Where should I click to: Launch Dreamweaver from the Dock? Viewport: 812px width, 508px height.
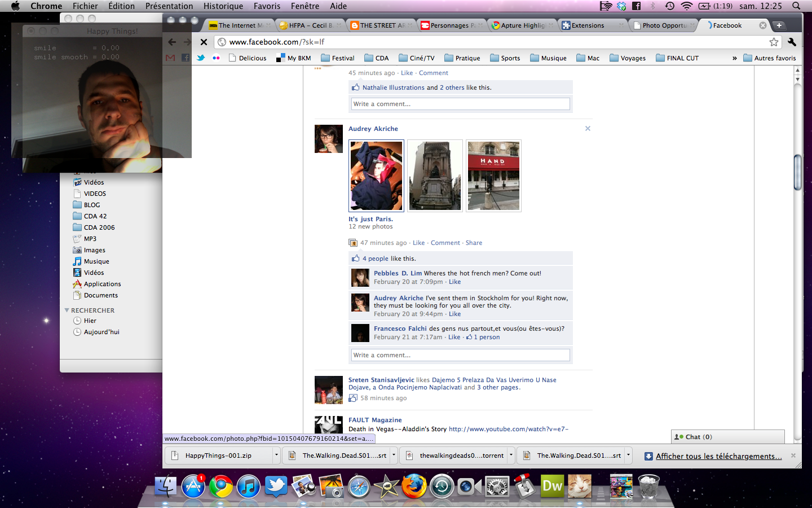pyautogui.click(x=552, y=486)
